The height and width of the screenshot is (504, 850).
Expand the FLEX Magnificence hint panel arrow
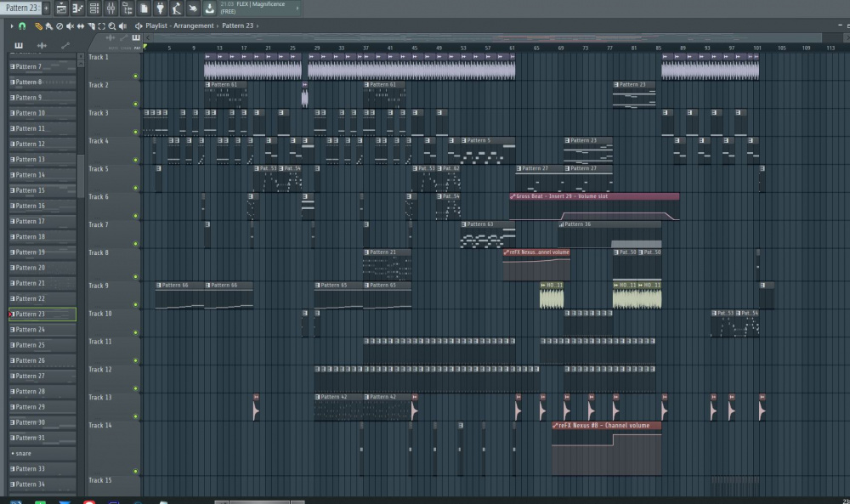297,8
